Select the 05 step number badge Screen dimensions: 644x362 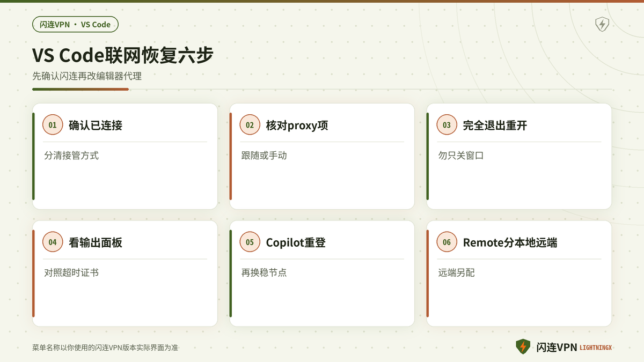pos(250,242)
